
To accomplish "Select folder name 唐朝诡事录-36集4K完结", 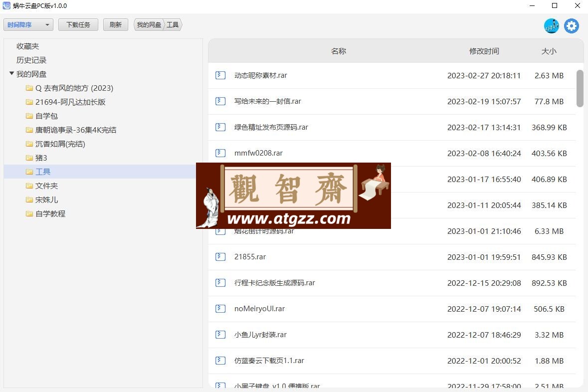I will click(x=76, y=130).
